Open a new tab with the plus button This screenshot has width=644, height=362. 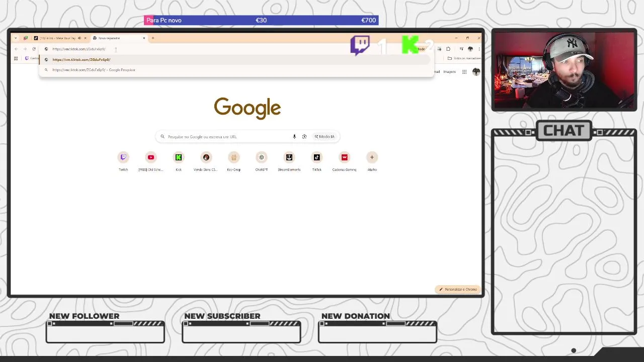(153, 38)
